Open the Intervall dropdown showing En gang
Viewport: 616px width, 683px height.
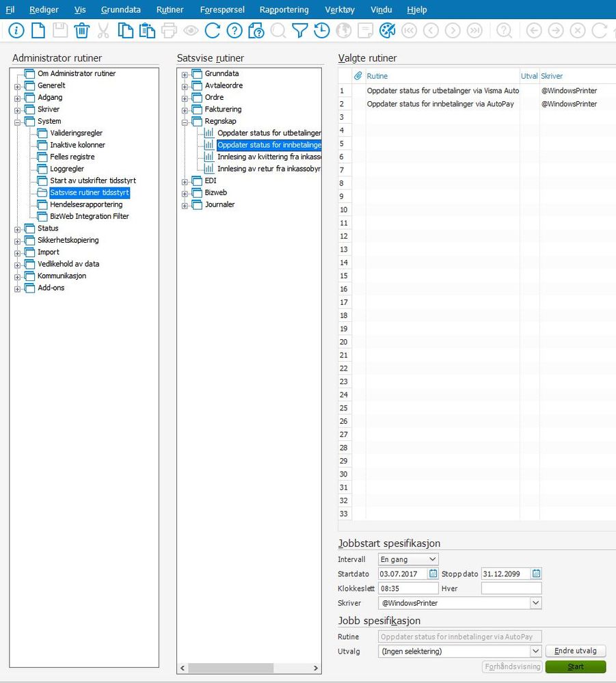pos(408,559)
